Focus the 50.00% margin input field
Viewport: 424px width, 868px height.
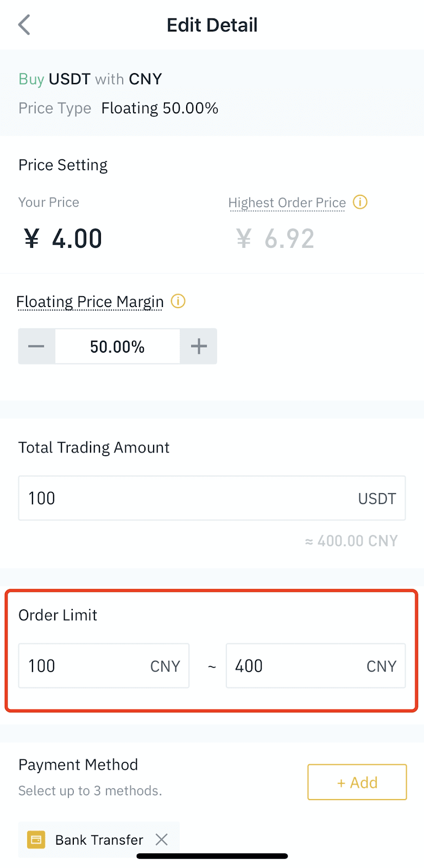pos(117,346)
